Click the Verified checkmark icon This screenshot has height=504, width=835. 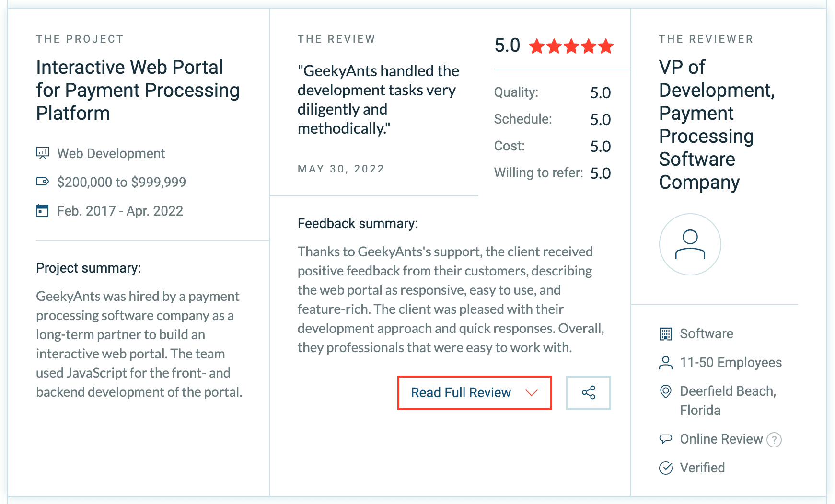pyautogui.click(x=666, y=468)
